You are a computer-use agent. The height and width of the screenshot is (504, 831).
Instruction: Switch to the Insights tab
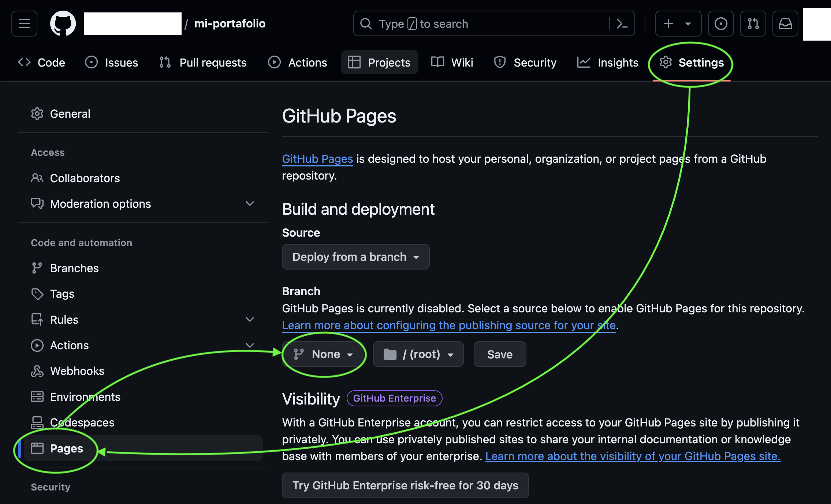(608, 63)
